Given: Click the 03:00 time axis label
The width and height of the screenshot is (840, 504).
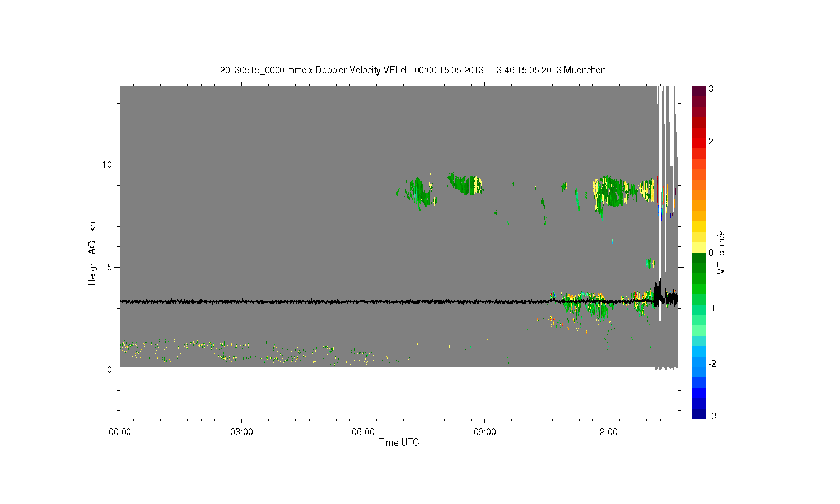Looking at the screenshot, I should (241, 432).
